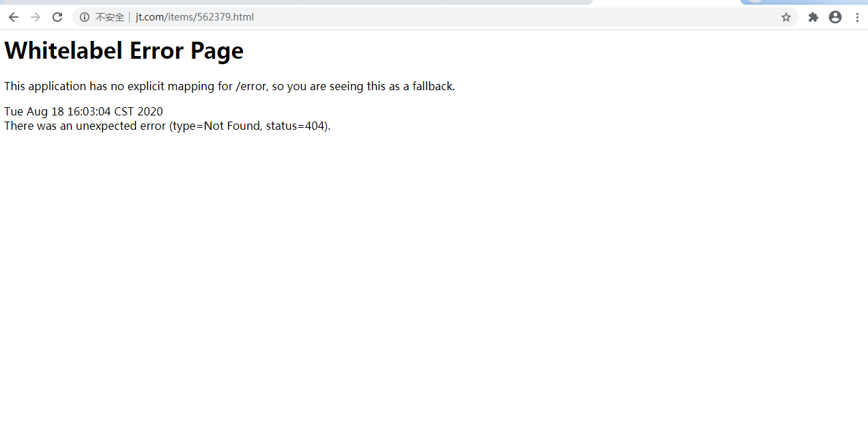This screenshot has width=868, height=446.
Task: Click the 'no explicit mapping for /error' sentence
Action: point(229,86)
